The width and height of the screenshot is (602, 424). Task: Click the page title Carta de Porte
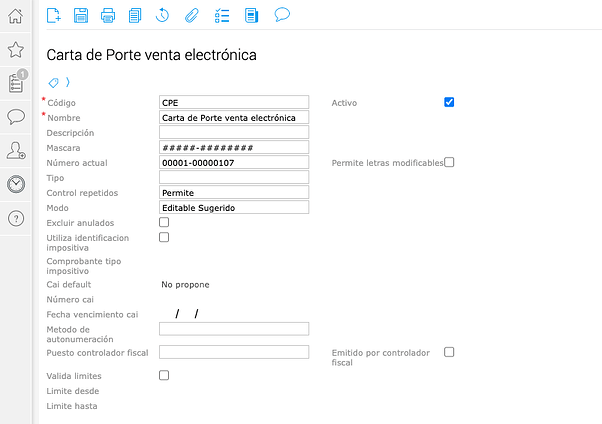coord(151,55)
